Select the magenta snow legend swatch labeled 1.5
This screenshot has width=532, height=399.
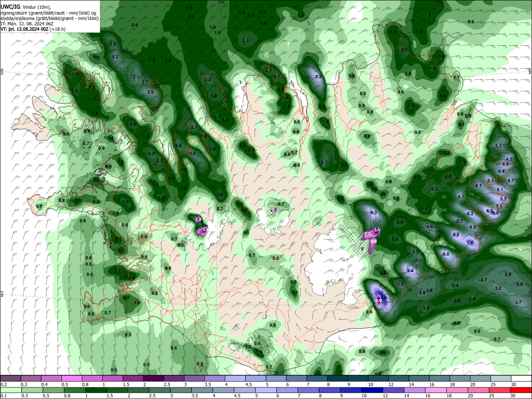click(x=133, y=379)
